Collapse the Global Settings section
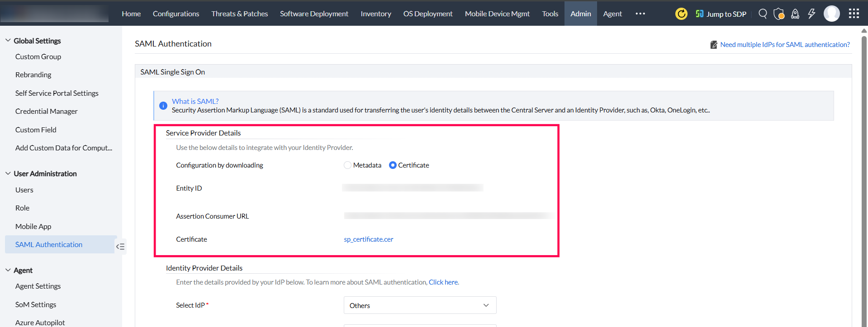868x327 pixels. (x=8, y=41)
